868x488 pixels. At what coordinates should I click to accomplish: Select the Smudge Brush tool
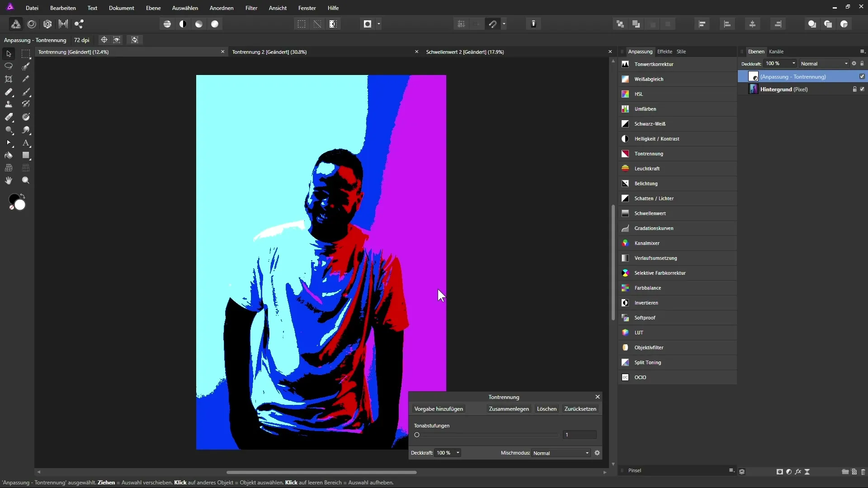point(26,130)
